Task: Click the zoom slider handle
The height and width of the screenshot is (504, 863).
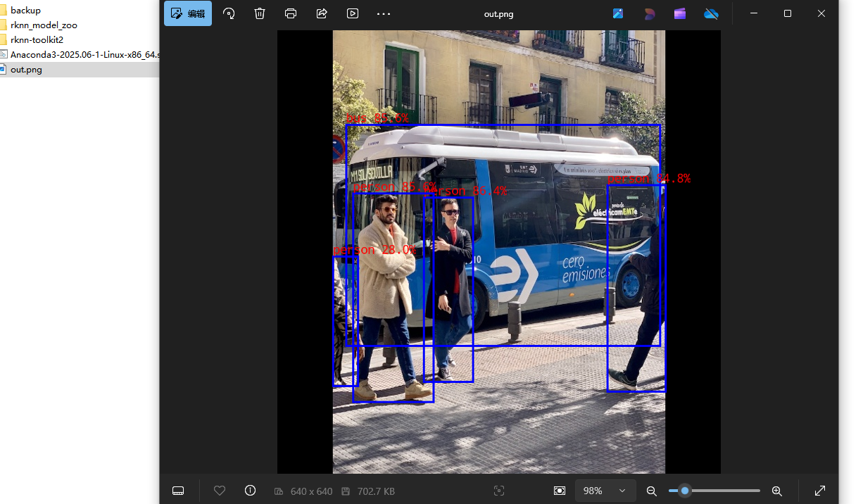Action: (684, 491)
